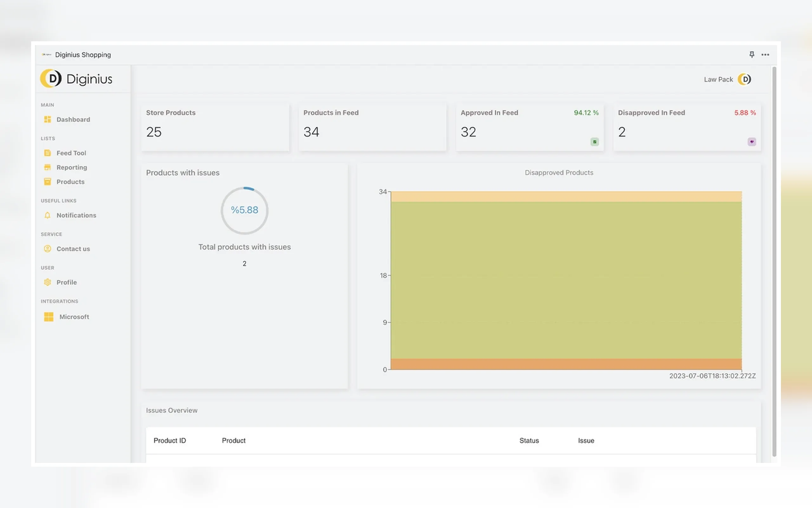
Task: Click the Dashboard grid icon in sidebar
Action: click(x=48, y=119)
